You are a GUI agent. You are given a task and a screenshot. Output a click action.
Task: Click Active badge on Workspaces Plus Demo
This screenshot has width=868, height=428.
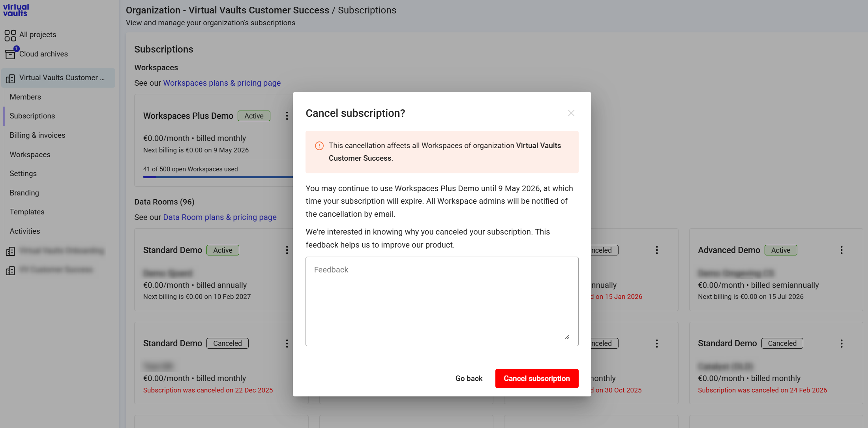[254, 116]
